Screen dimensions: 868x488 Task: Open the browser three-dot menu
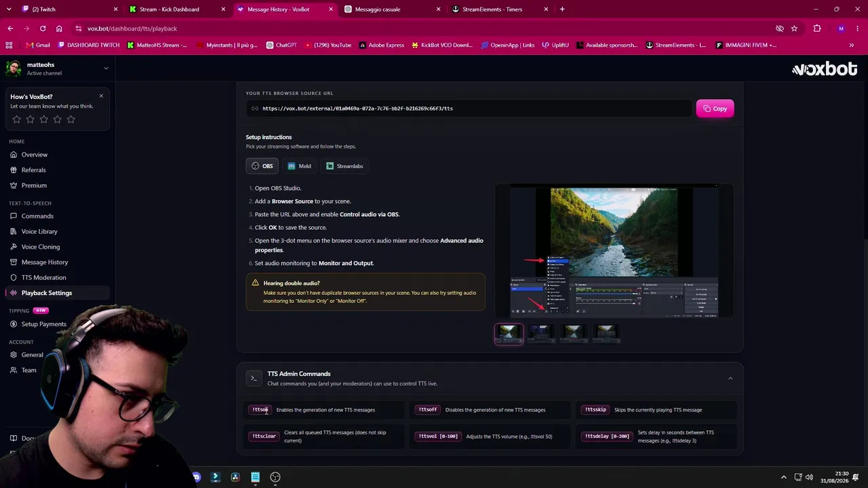(858, 28)
